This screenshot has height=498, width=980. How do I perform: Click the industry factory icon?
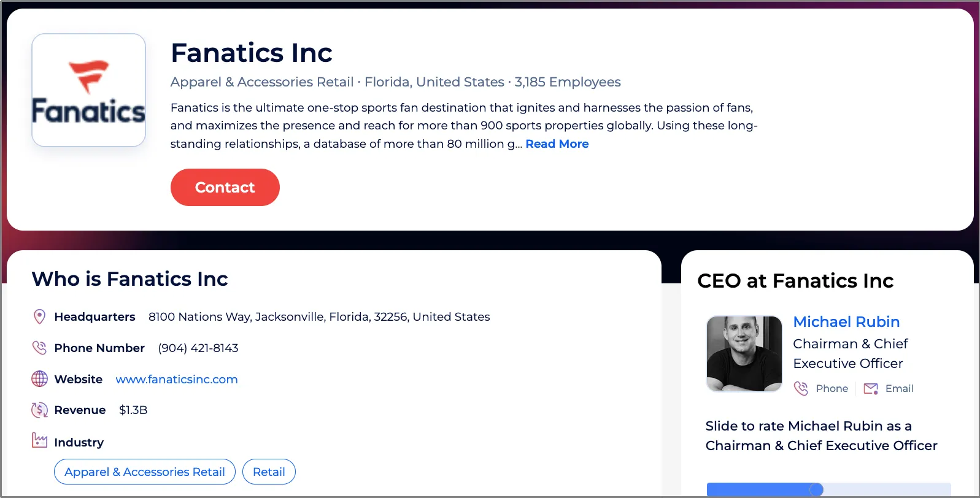(x=39, y=440)
